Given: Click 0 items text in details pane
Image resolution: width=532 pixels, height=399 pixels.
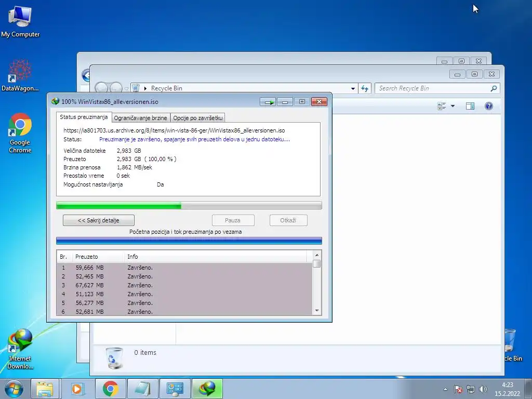Looking at the screenshot, I should pyautogui.click(x=145, y=353).
